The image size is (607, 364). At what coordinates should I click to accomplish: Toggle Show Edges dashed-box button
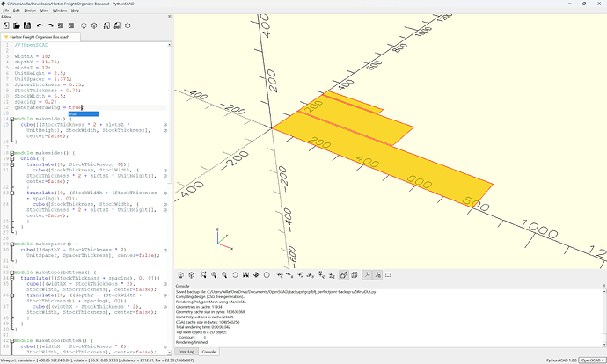388,275
